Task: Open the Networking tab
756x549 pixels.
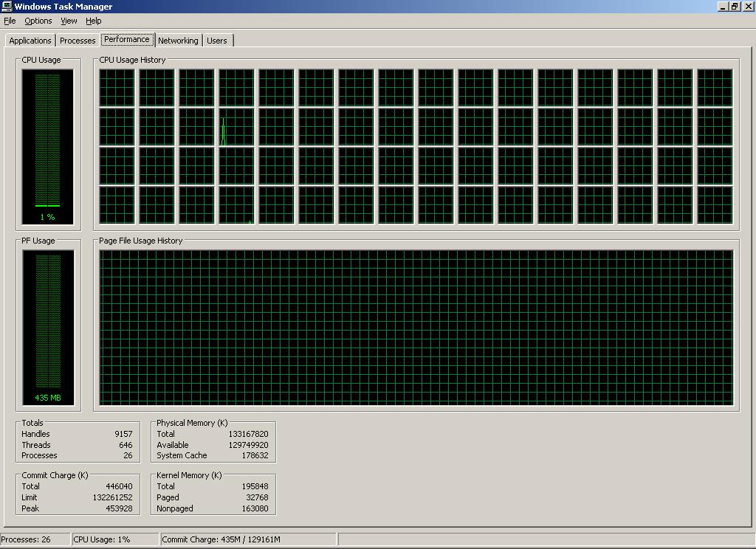Action: click(x=178, y=41)
